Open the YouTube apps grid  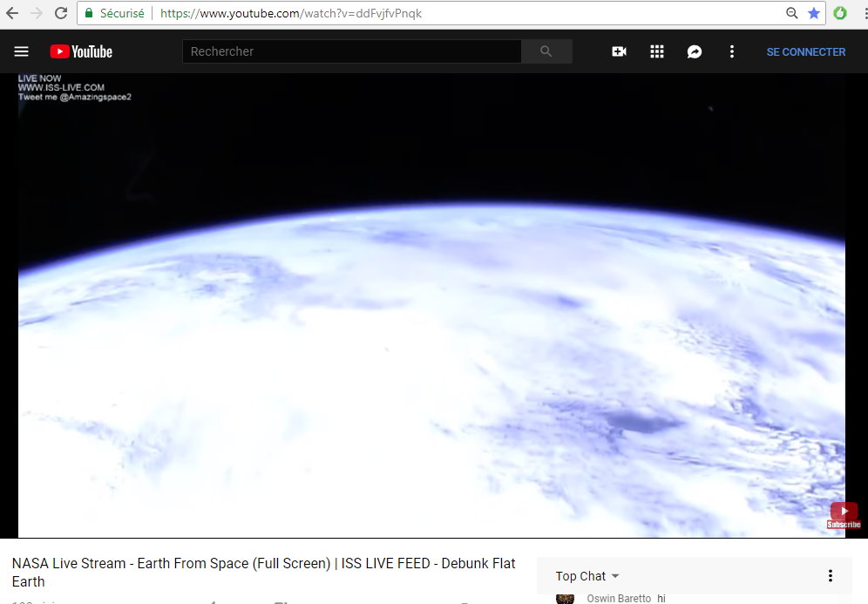(x=656, y=51)
